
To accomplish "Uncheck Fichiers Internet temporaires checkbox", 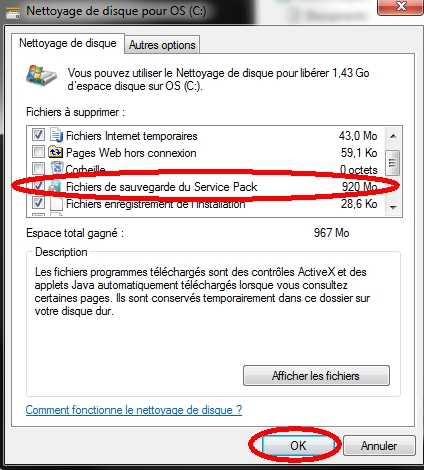I will click(x=38, y=135).
